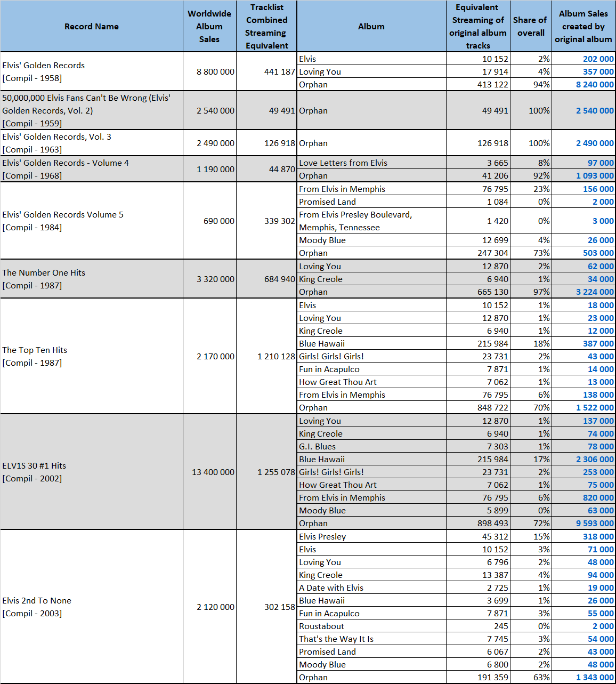Click 'Elvis 2nd To None' record cell
This screenshot has height=684, width=616.
(x=92, y=607)
